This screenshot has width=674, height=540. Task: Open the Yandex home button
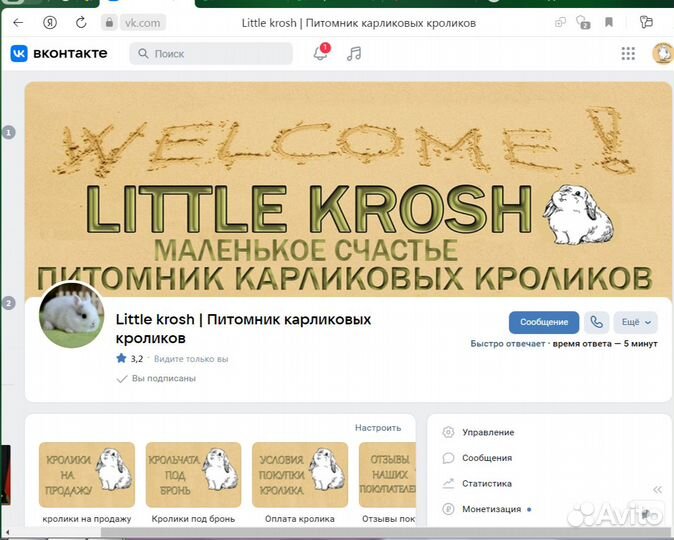(50, 23)
